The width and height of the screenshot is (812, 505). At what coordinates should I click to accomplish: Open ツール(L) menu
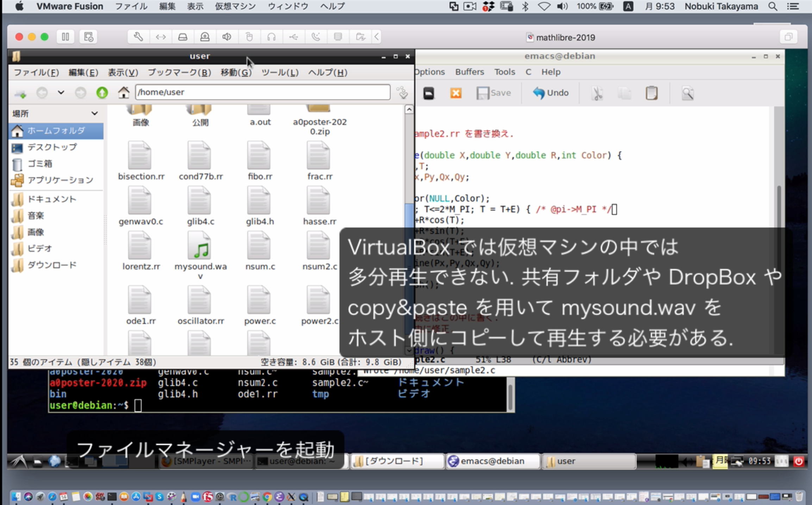point(280,73)
